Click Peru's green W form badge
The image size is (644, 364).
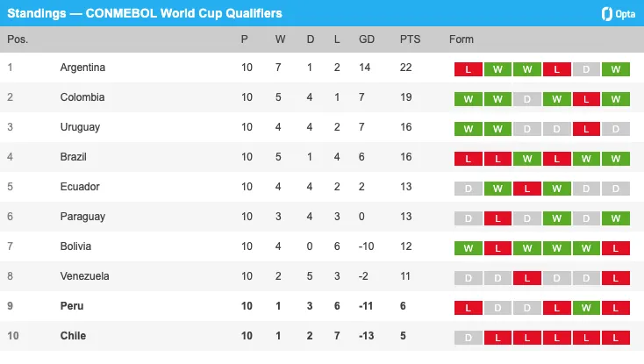[587, 308]
